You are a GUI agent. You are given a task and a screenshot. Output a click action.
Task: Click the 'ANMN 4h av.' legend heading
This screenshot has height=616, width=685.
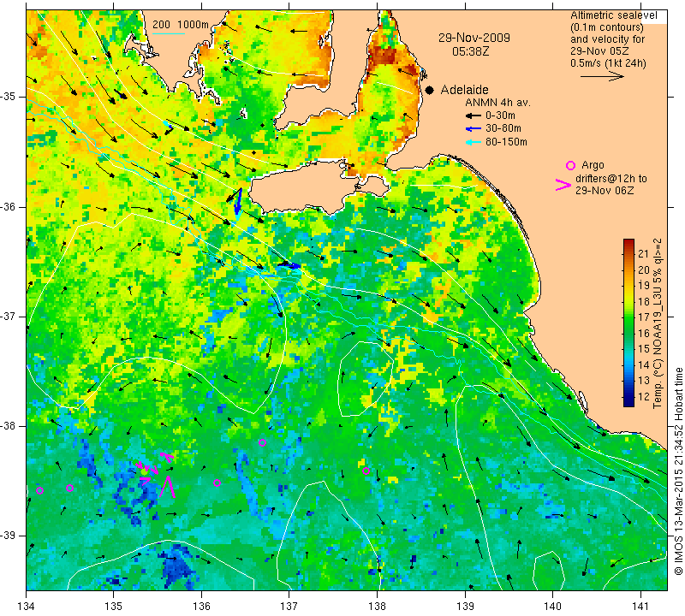point(497,103)
